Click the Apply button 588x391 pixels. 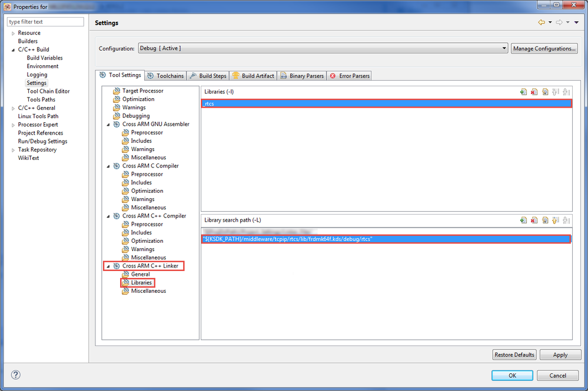coord(560,355)
